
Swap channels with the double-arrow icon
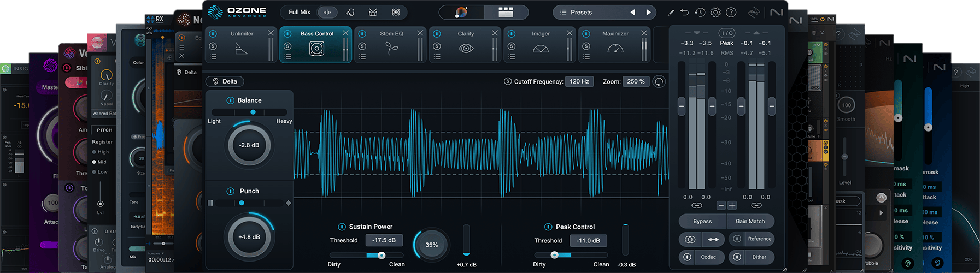point(713,239)
